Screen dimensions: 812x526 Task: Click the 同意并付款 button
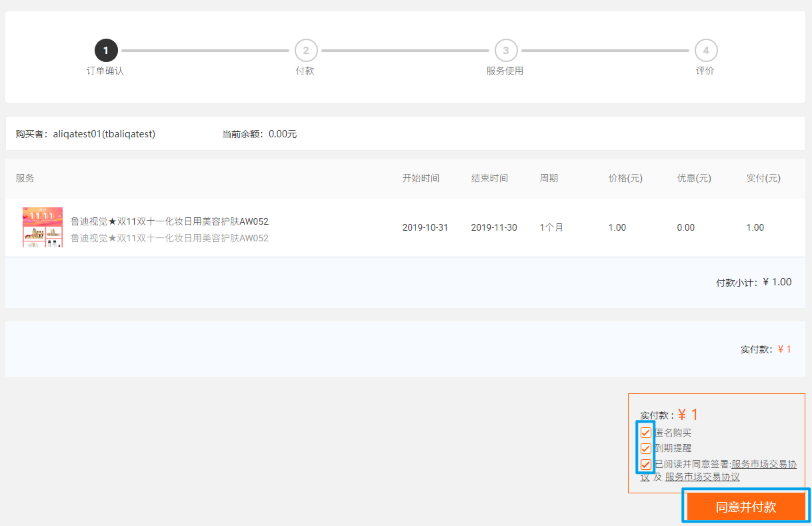[746, 507]
